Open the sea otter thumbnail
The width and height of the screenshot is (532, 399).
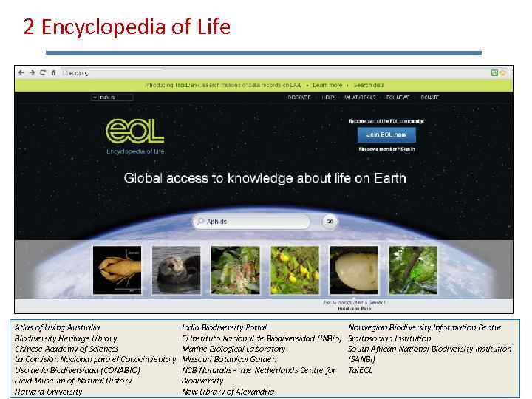point(176,270)
